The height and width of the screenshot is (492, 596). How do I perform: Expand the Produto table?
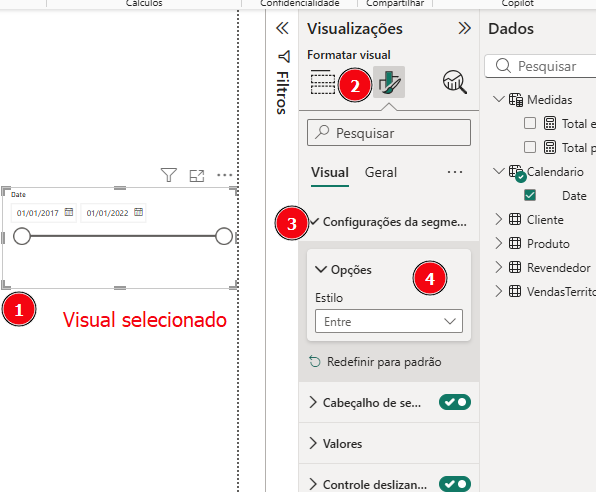point(499,243)
